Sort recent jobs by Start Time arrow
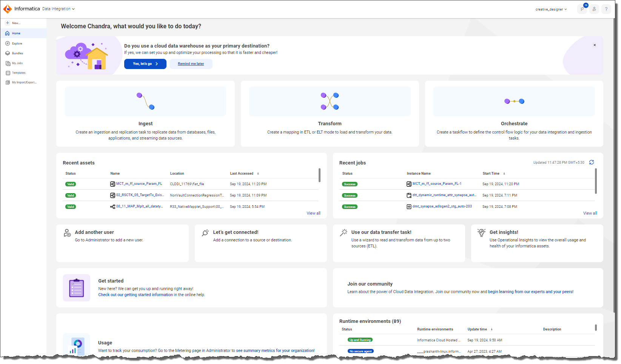The image size is (621, 364). (x=504, y=174)
